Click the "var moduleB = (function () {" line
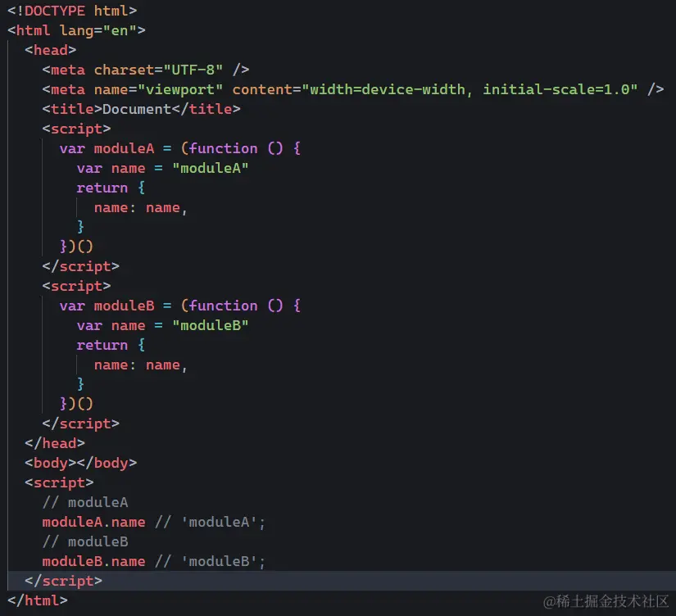Screen dimensions: 676x616 [180, 306]
